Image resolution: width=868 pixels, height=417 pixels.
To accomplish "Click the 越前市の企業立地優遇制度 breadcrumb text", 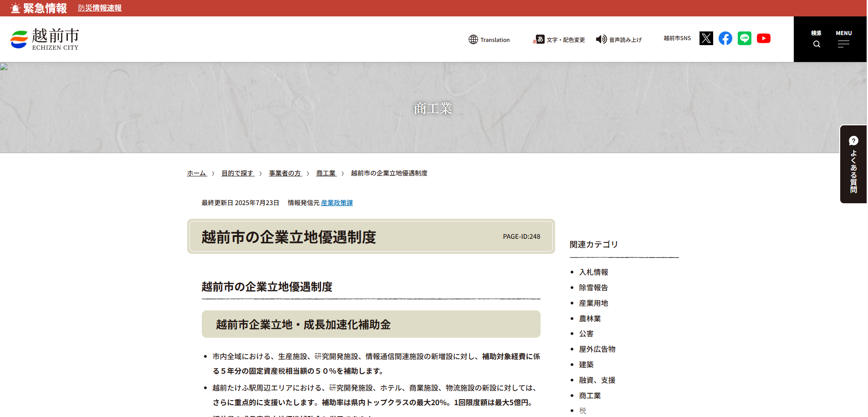I will tap(389, 173).
